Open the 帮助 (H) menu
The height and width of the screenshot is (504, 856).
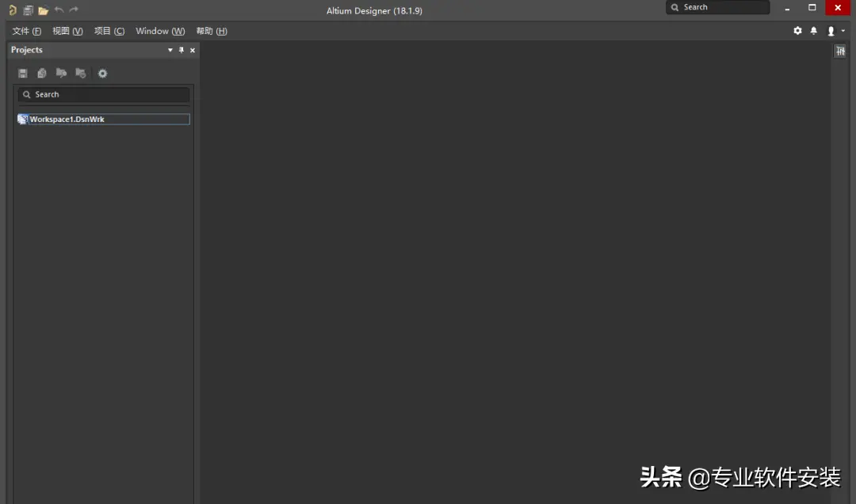[x=212, y=31]
